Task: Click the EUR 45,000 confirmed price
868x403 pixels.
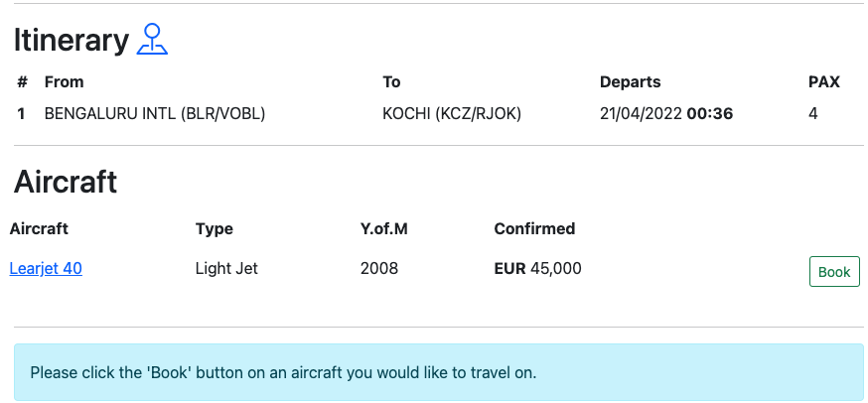Action: click(537, 268)
